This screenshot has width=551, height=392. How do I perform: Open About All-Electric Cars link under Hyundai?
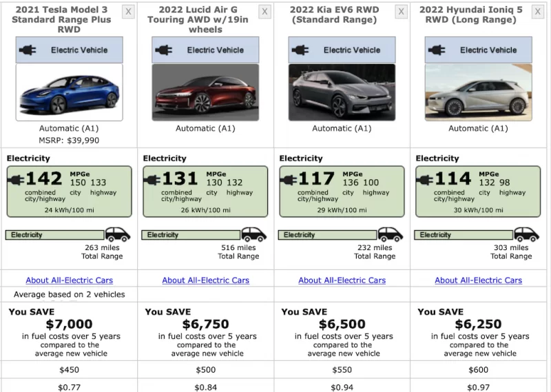pyautogui.click(x=478, y=280)
